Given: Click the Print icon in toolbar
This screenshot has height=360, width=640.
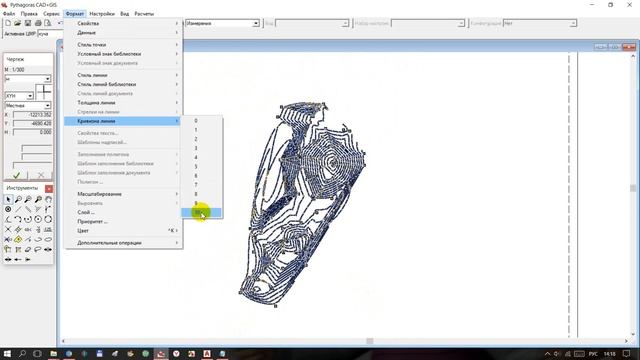Looking at the screenshot, I should (38, 23).
